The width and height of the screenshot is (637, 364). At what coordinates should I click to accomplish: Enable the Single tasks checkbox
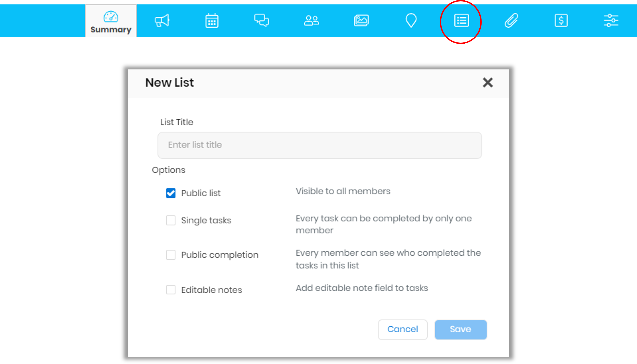point(171,220)
